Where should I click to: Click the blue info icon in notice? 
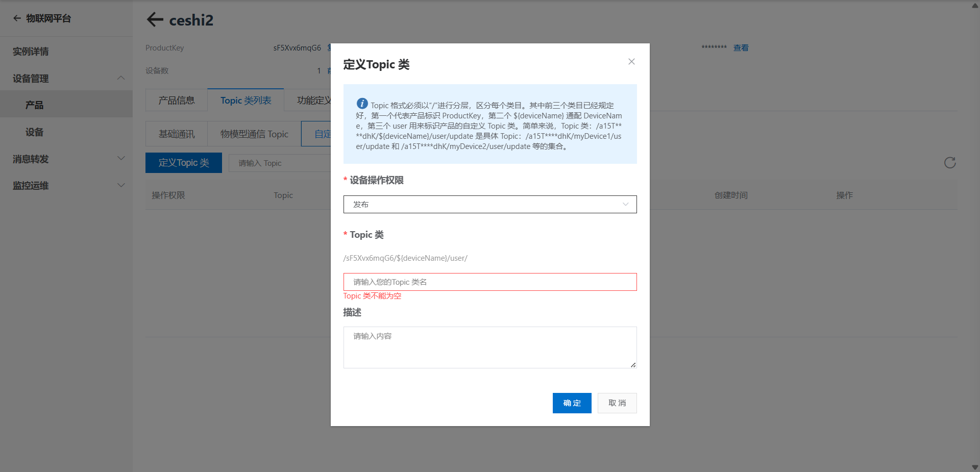coord(362,103)
